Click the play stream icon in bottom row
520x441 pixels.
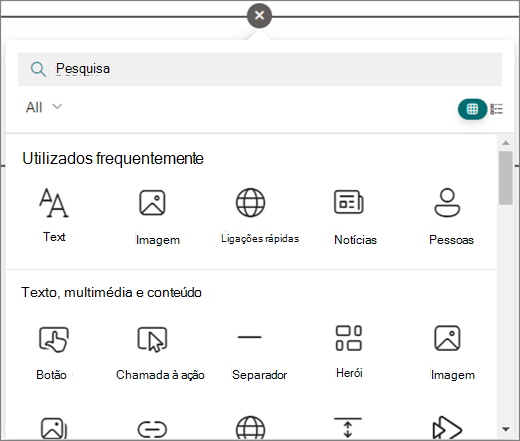pyautogui.click(x=447, y=428)
